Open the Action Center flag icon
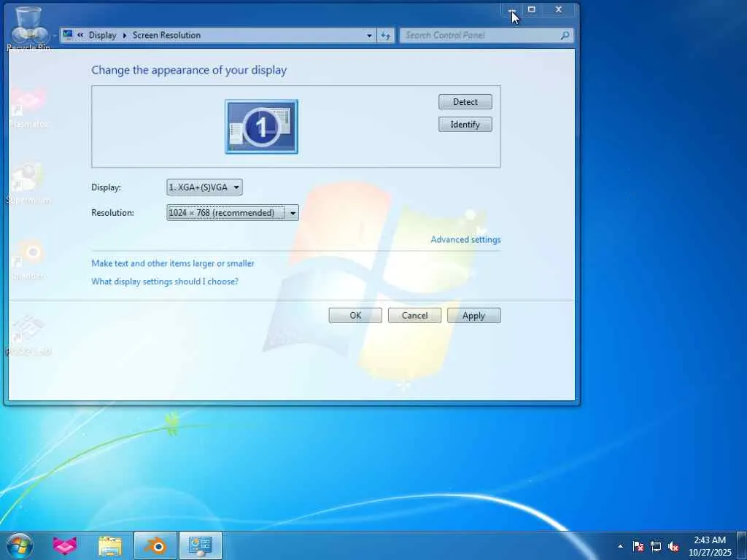The width and height of the screenshot is (747, 560). (638, 546)
